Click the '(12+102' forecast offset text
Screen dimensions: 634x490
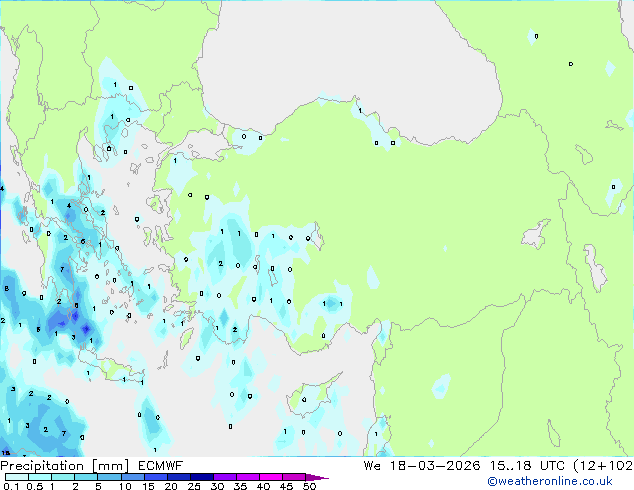603,466
